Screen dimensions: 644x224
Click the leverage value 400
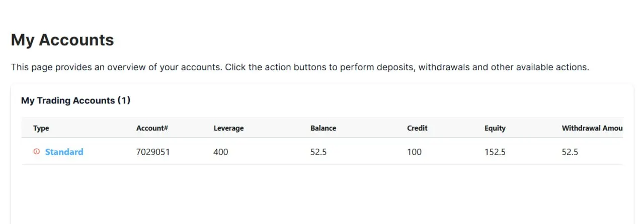221,152
